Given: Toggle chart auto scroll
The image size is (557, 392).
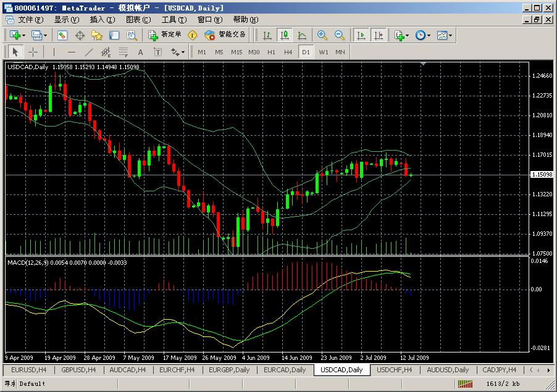Looking at the screenshot, I should click(x=361, y=35).
